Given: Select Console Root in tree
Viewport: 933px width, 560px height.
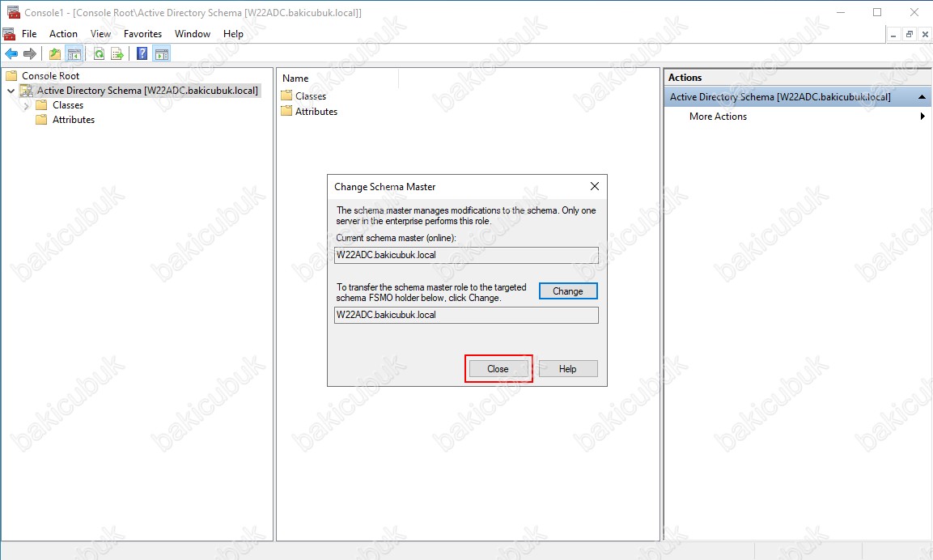Looking at the screenshot, I should click(51, 75).
